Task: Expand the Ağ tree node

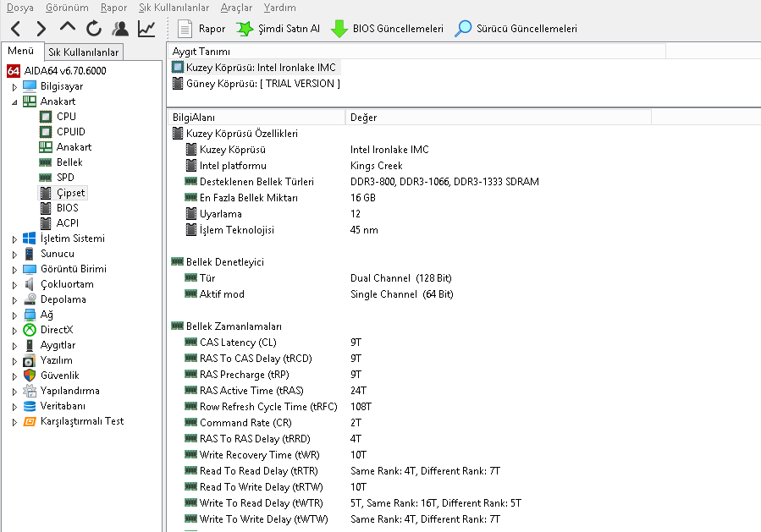Action: pos(14,315)
